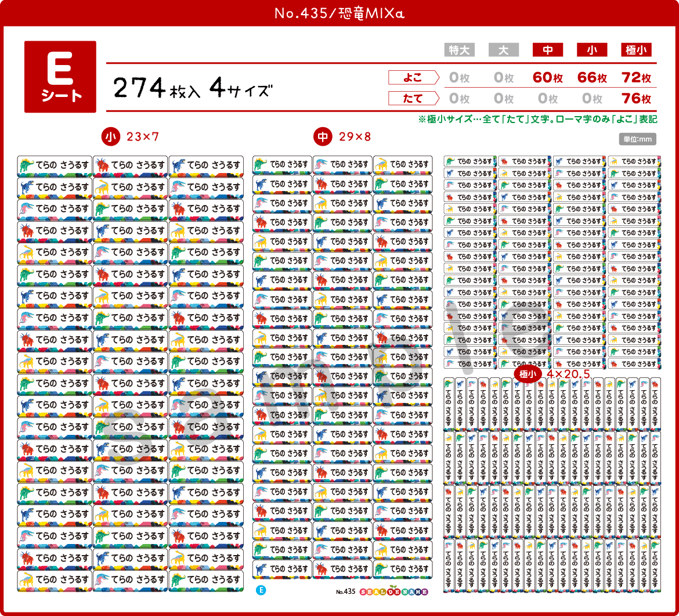Click the よこ arrow label
The height and width of the screenshot is (616, 679).
point(414,78)
